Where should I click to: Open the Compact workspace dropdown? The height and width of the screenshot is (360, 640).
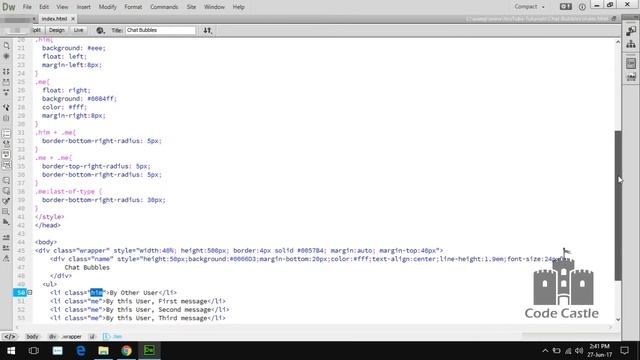[529, 7]
